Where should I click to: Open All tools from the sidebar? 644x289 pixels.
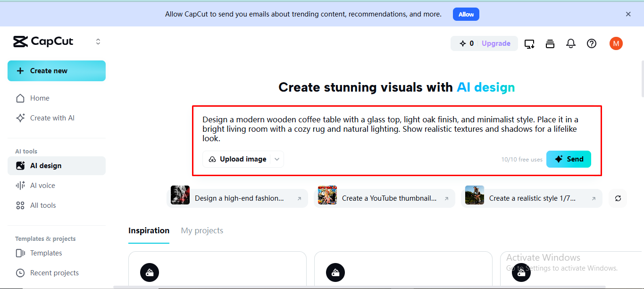click(x=42, y=205)
